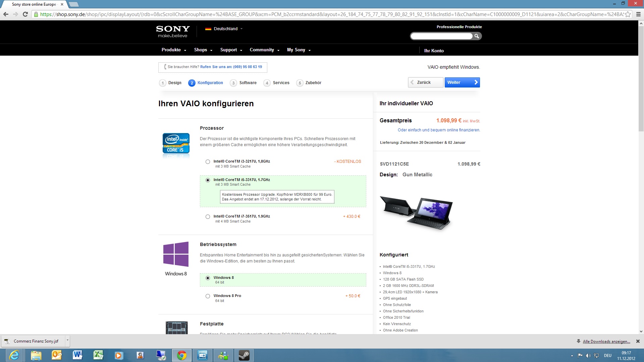
Task: Show hidden tray icons arrow
Action: (572, 356)
